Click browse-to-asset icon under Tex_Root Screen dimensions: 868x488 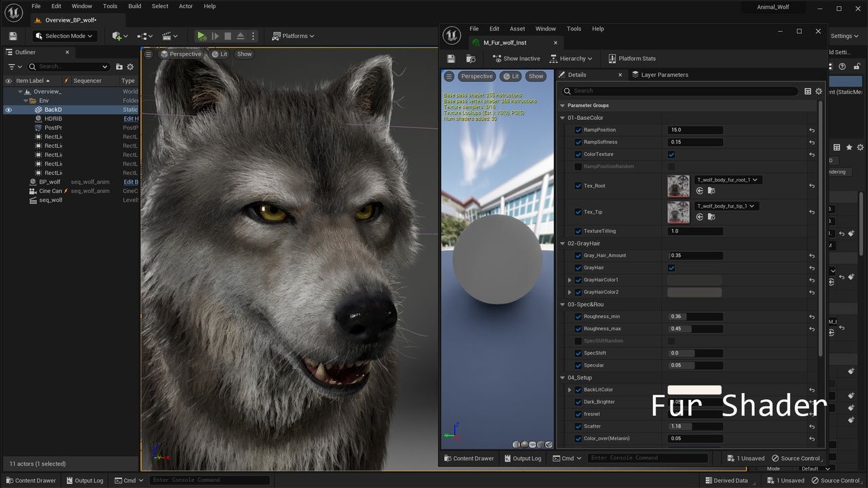(x=711, y=191)
